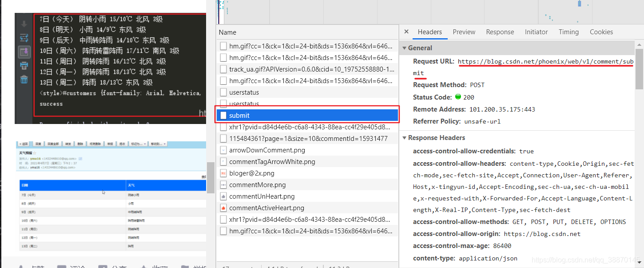This screenshot has height=268, width=644.
Task: Open the Preview tab
Action: click(x=464, y=32)
